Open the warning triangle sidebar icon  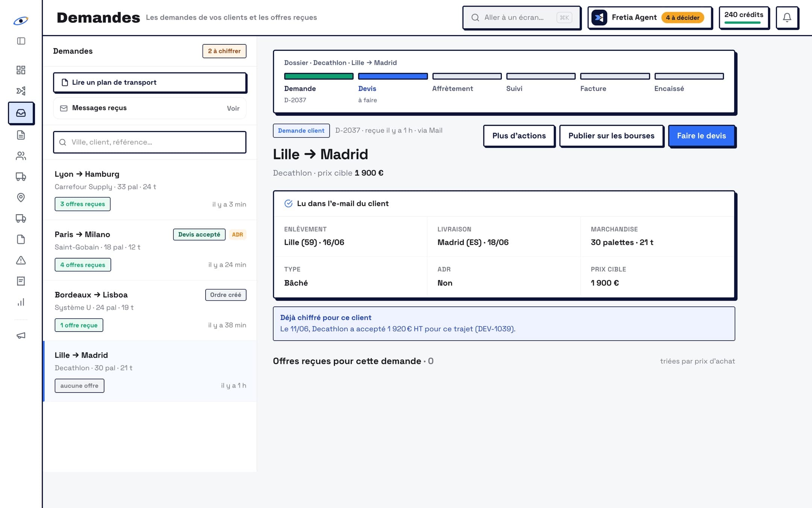click(21, 260)
